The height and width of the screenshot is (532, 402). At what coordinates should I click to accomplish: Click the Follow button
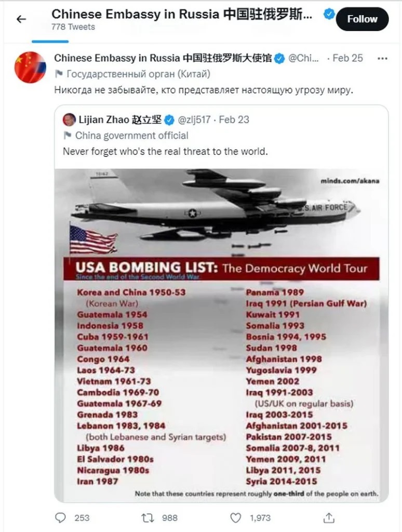(x=362, y=19)
